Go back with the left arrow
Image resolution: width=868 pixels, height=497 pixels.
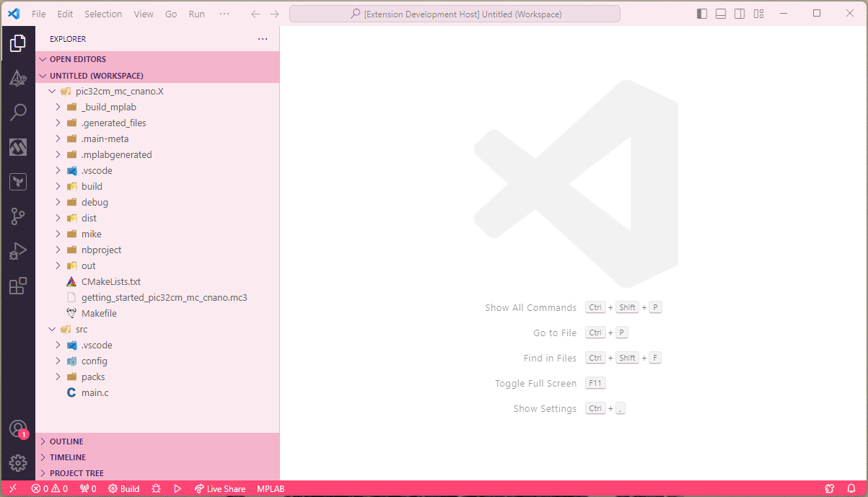[x=255, y=14]
